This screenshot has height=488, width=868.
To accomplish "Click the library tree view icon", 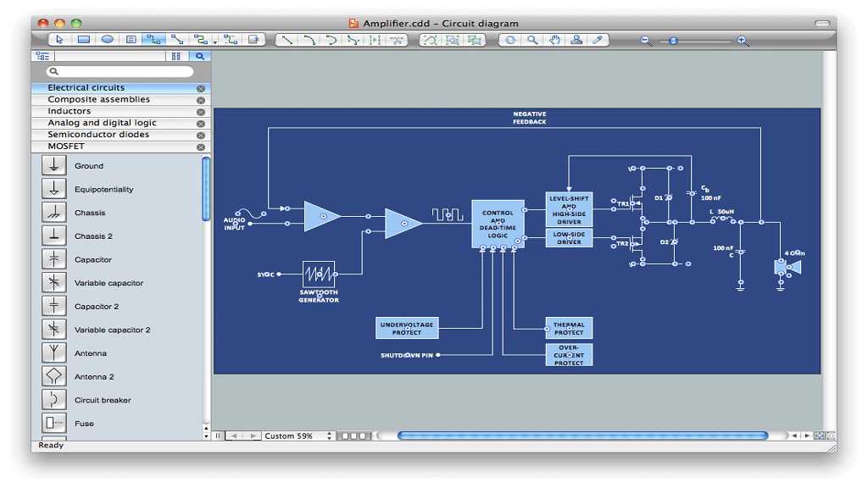I will tap(42, 56).
